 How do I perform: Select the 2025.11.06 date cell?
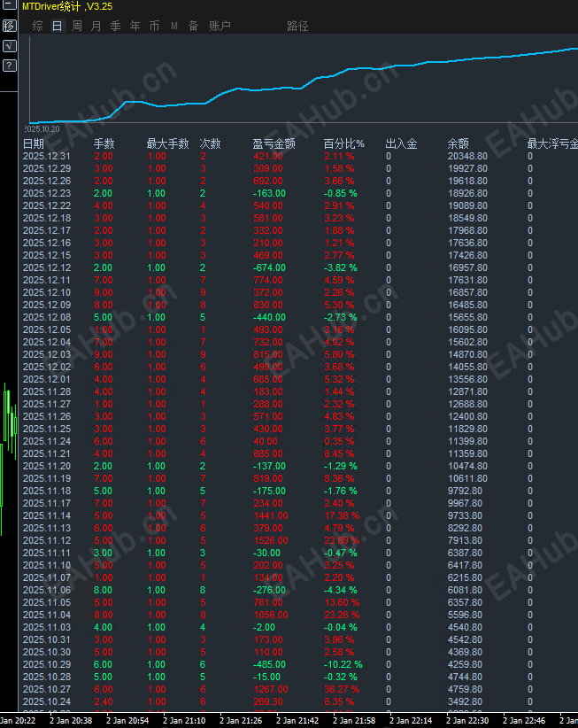coord(46,590)
